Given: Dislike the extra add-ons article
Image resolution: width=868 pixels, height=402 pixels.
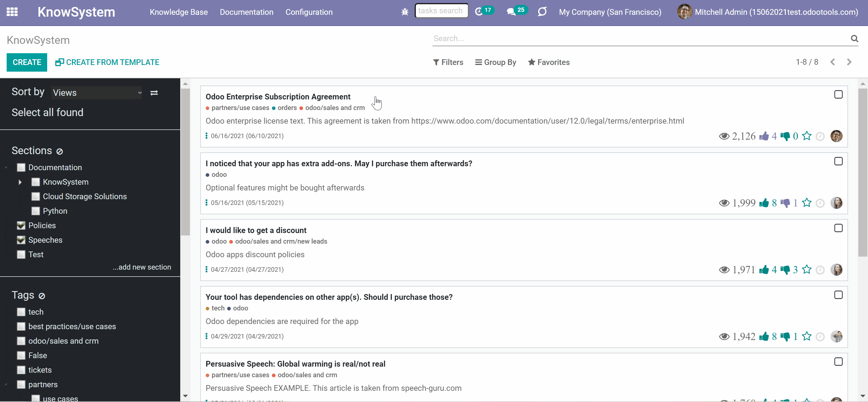Looking at the screenshot, I should (x=785, y=203).
